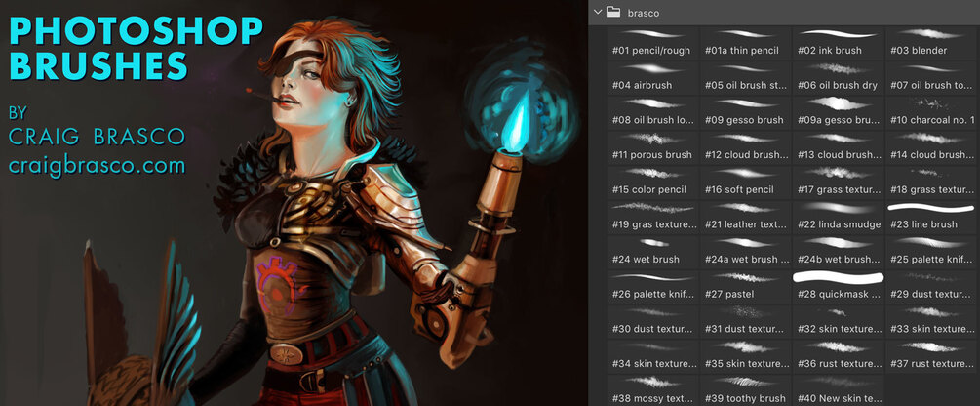Select the #05 oil brush preset

(x=746, y=77)
